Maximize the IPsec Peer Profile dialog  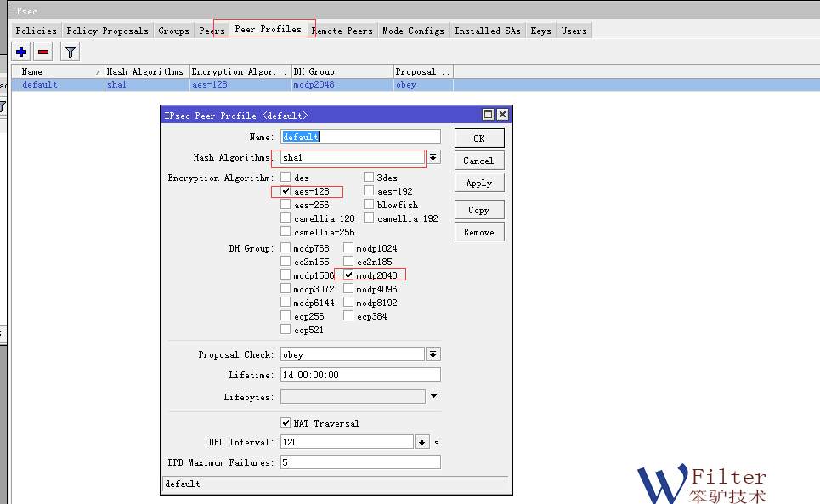coord(488,115)
